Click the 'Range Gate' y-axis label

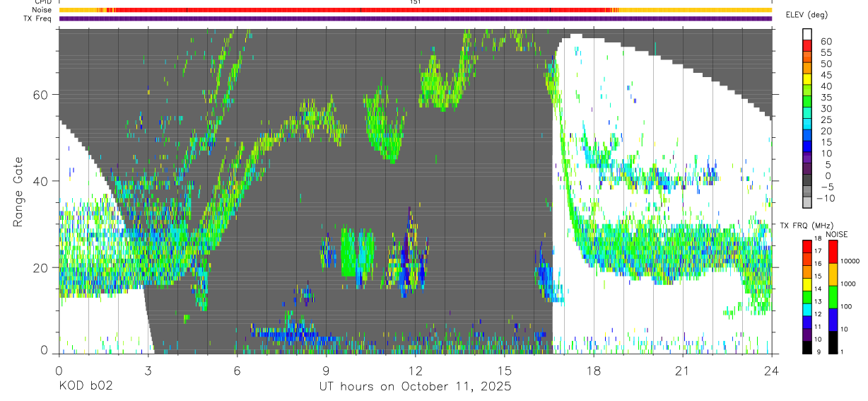click(19, 192)
